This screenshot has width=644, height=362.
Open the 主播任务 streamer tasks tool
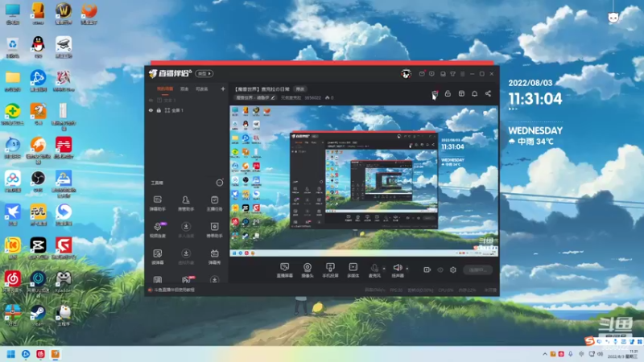click(x=214, y=204)
